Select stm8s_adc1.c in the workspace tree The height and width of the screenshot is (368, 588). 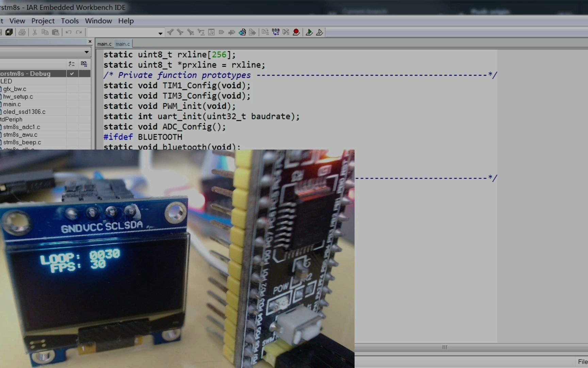point(21,127)
